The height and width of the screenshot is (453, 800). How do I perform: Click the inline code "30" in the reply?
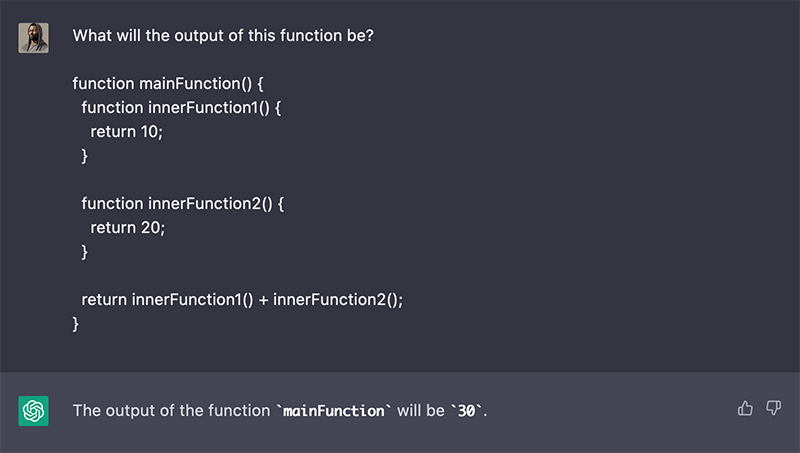[467, 410]
